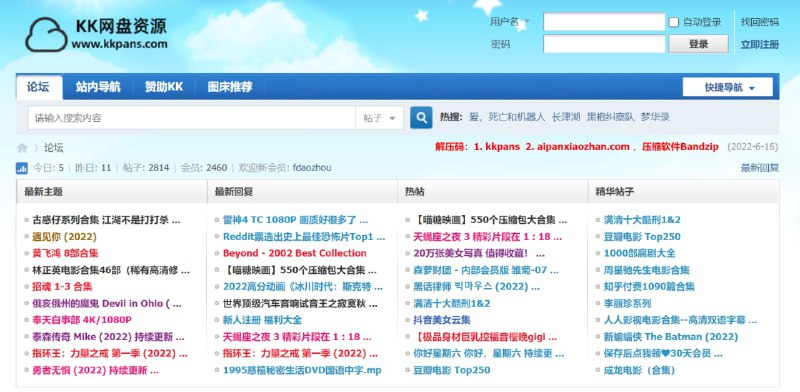The height and width of the screenshot is (392, 800).
Task: Open the 论坛 breadcrumb link
Action: tap(54, 148)
